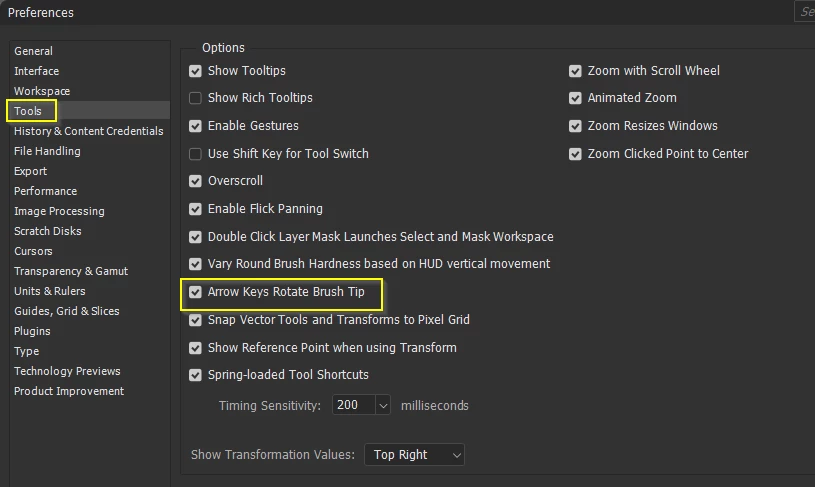This screenshot has width=815, height=487.
Task: Open Show Transformation Values dropdown
Action: pyautogui.click(x=414, y=455)
